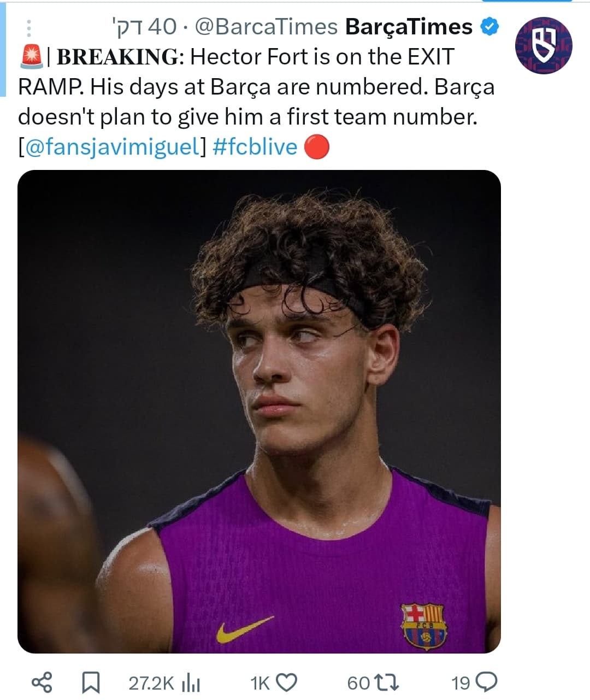Click the BarçaTimes display name
590x700 pixels.
pos(409,27)
